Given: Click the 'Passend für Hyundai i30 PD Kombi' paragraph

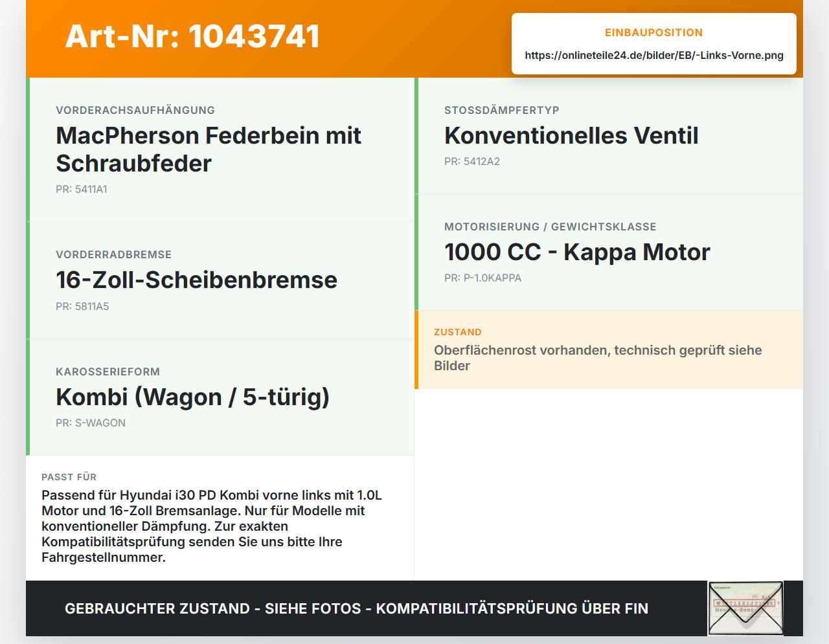Looking at the screenshot, I should click(x=212, y=526).
